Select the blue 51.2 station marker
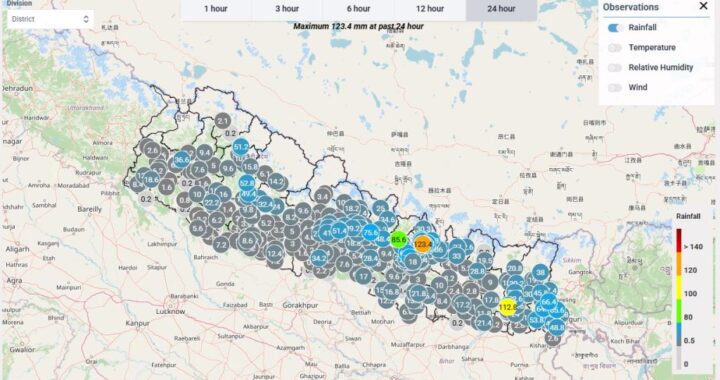The height and width of the screenshot is (380, 720). click(241, 147)
